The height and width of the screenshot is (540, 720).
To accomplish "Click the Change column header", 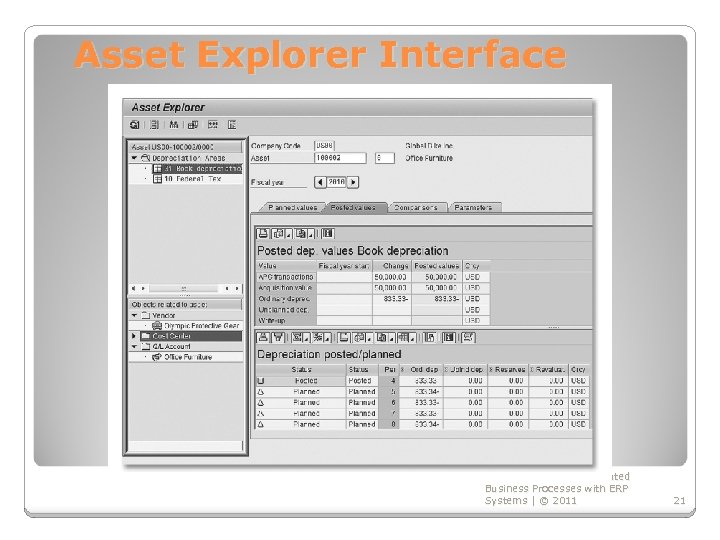I will (x=392, y=266).
